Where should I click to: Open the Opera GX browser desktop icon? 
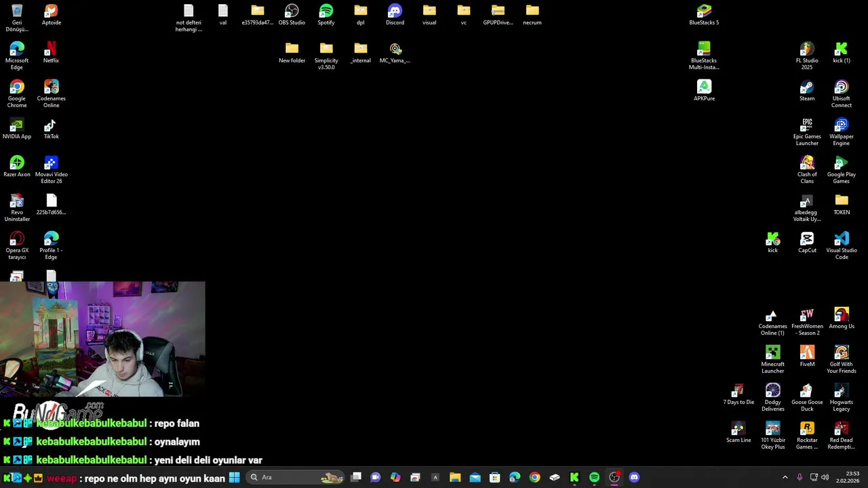(x=17, y=246)
